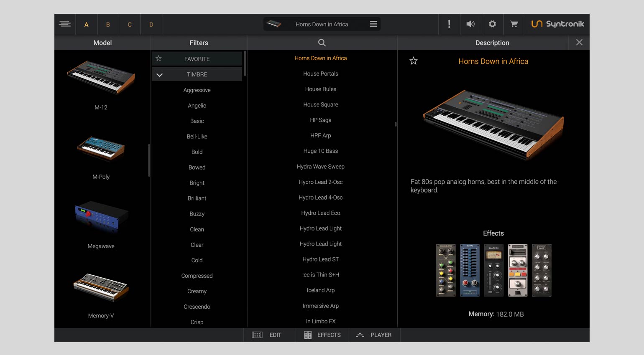Filter by Angelic timbre
This screenshot has width=644, height=355.
(197, 106)
